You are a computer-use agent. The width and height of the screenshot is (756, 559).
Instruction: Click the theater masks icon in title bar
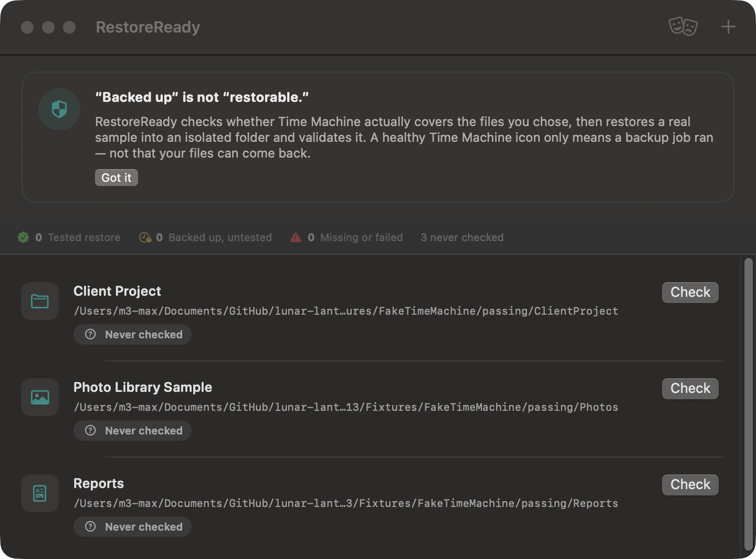683,26
